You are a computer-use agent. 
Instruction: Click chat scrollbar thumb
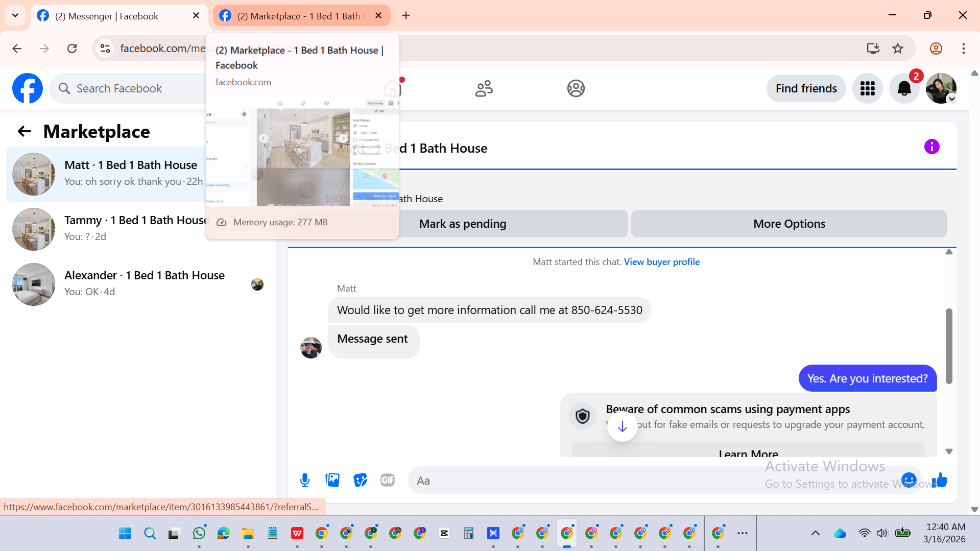point(949,346)
